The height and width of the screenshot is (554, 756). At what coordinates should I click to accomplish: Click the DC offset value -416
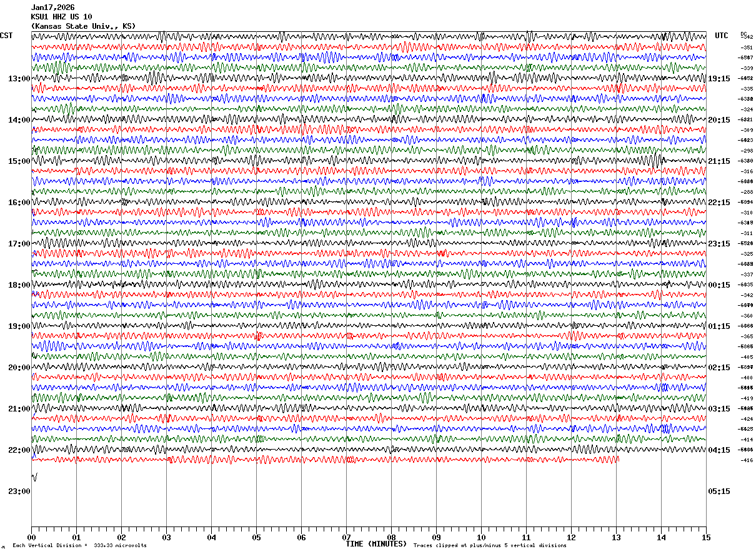tap(747, 460)
